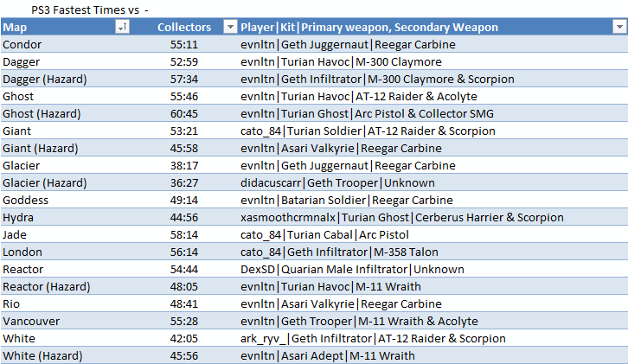This screenshot has height=364, width=628.
Task: Select the time cell '38:17'
Action: [x=184, y=165]
